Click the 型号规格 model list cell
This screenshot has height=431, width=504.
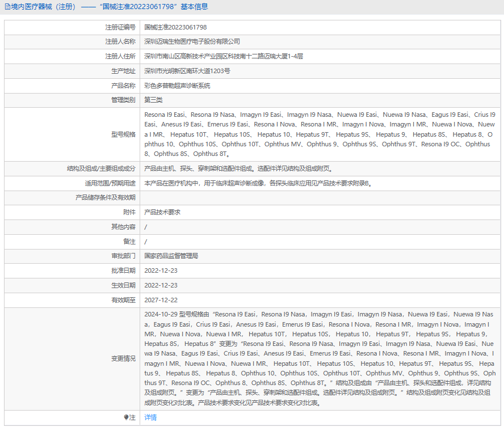320,134
